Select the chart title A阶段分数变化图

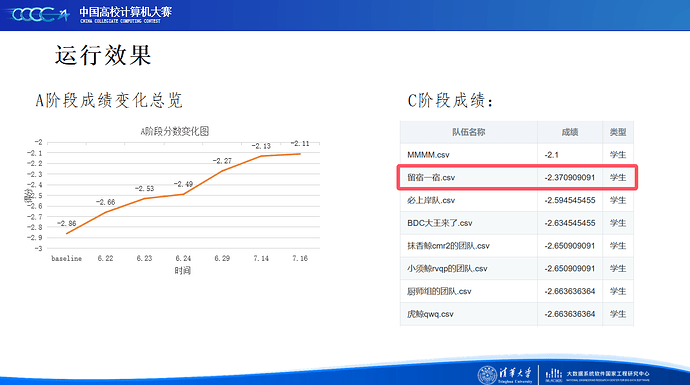(175, 131)
